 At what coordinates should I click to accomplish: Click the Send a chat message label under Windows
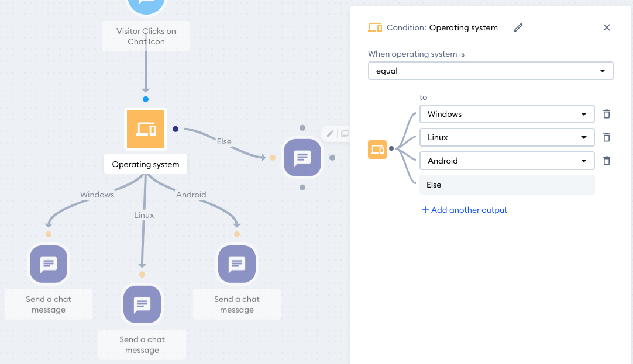tap(49, 304)
